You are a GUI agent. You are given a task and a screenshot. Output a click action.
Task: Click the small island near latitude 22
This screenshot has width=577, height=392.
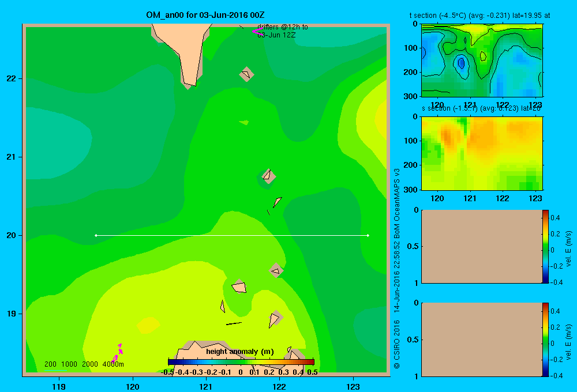[x=246, y=74]
